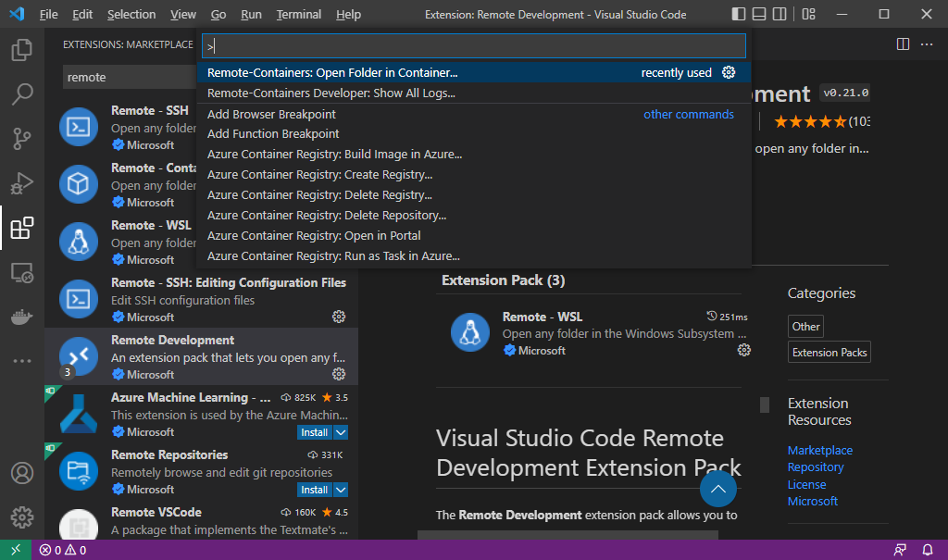Open the Marketplace resource link

coord(820,451)
